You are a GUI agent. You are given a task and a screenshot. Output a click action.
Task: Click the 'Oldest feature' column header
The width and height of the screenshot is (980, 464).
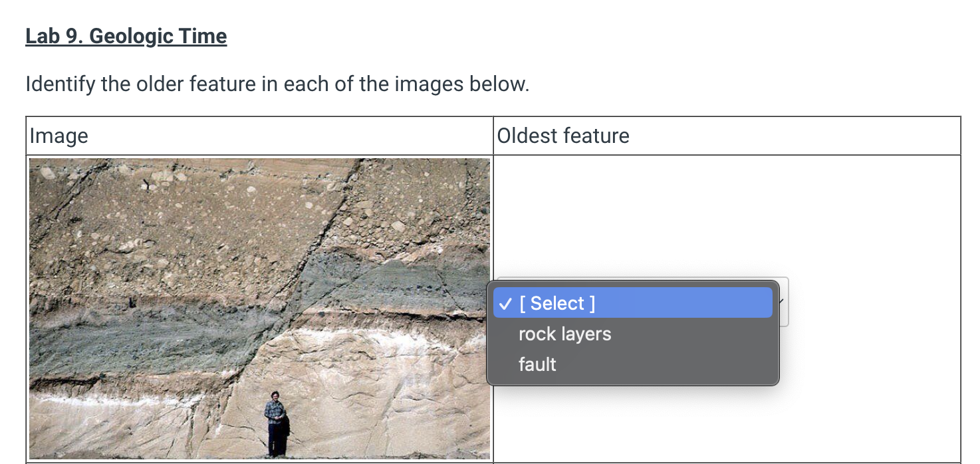pos(562,136)
